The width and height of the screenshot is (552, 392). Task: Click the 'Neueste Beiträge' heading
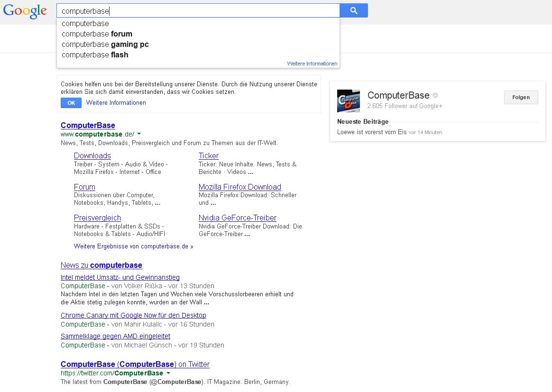click(363, 122)
